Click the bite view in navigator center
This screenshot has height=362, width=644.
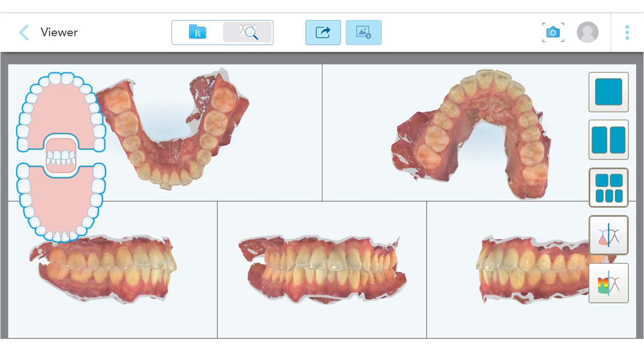click(61, 156)
